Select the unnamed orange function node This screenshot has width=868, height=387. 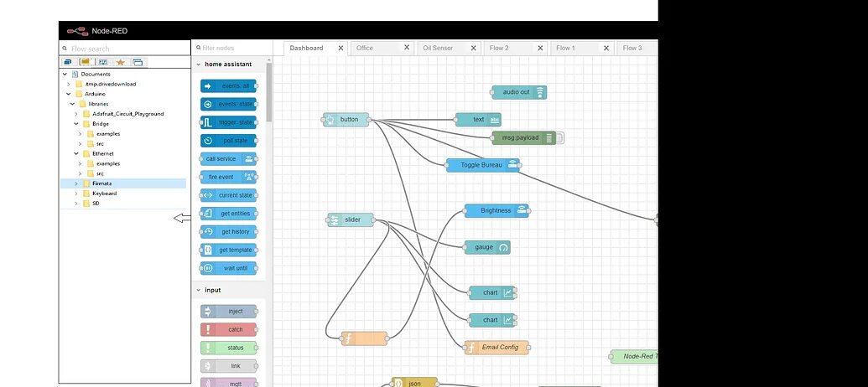364,338
